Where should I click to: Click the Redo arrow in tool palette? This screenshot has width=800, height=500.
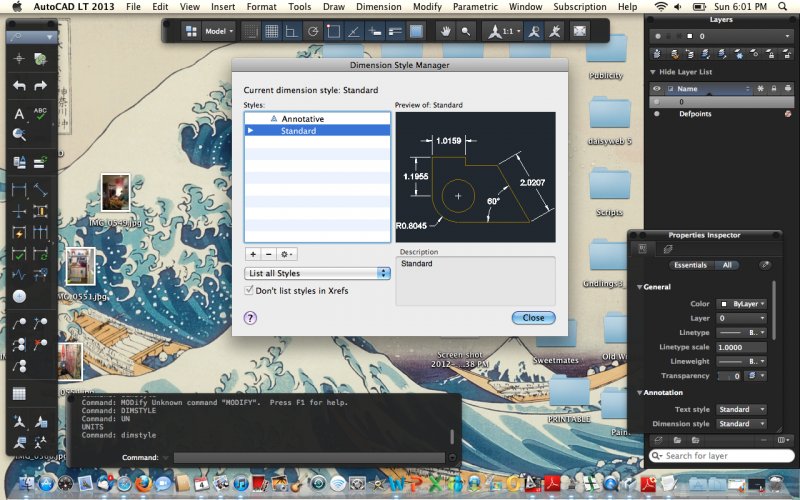coord(41,86)
